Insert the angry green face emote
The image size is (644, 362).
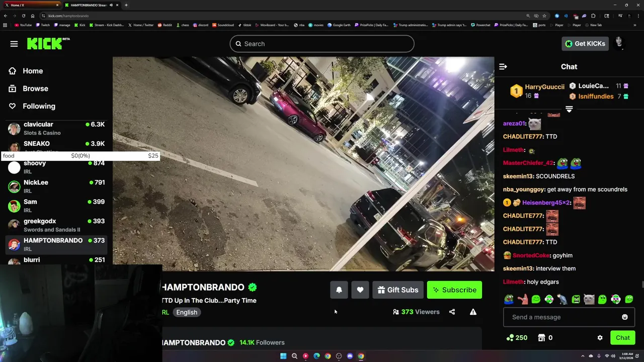(576, 300)
